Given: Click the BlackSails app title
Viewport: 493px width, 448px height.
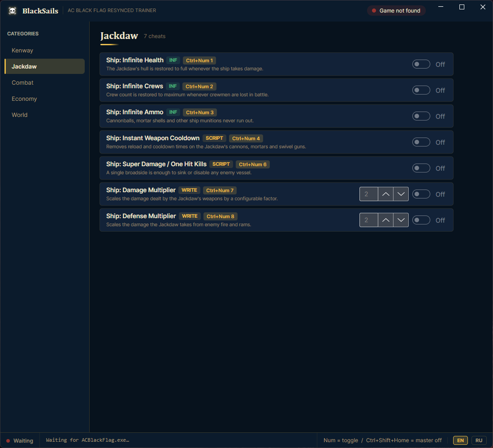Looking at the screenshot, I should (40, 11).
